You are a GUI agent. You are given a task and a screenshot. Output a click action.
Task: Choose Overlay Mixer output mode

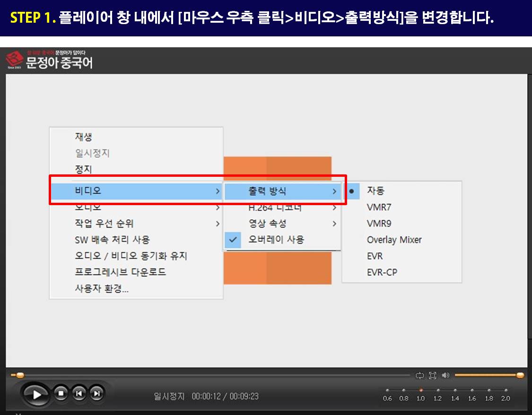[394, 240]
